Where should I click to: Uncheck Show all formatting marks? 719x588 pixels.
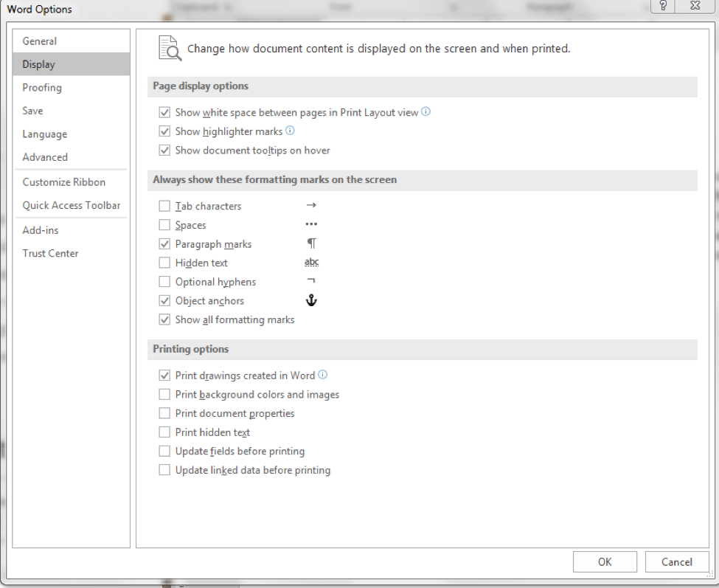pos(164,319)
